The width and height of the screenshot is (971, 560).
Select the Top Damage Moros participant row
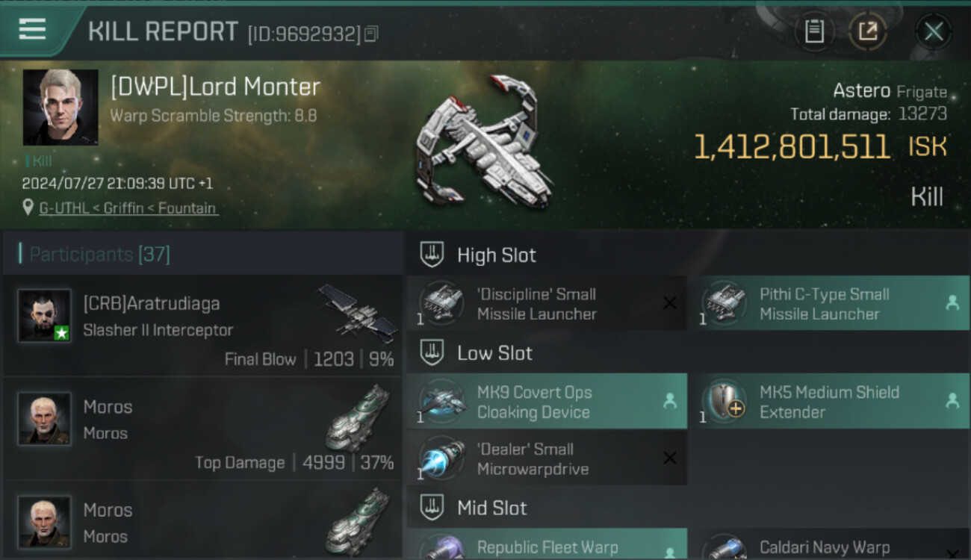202,429
